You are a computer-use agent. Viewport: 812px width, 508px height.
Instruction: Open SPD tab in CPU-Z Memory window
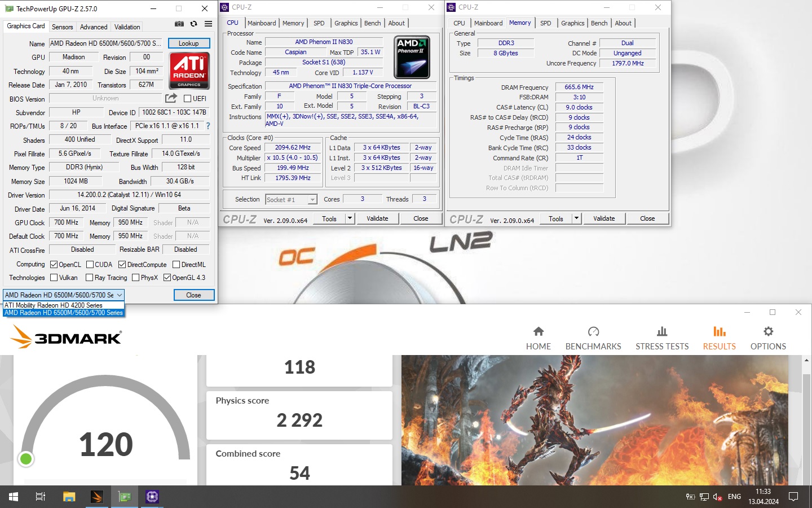coord(545,23)
